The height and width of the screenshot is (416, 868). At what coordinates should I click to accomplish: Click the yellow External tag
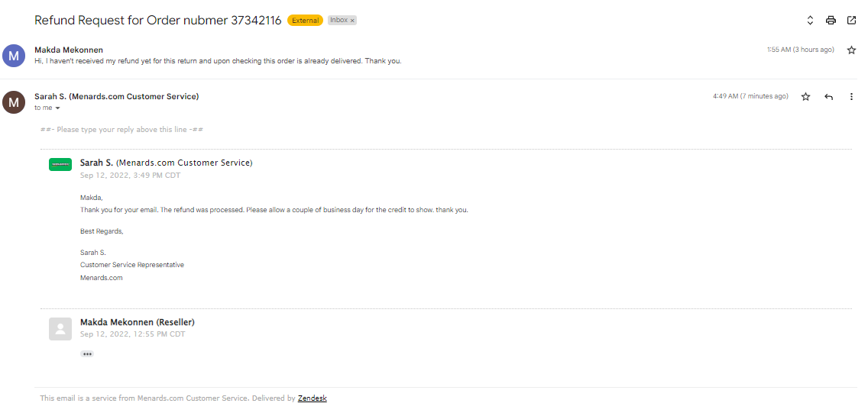pos(305,21)
